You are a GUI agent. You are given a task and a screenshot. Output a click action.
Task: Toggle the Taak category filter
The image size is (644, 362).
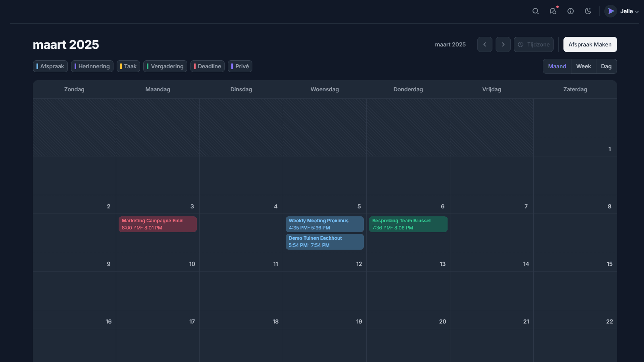coord(128,66)
